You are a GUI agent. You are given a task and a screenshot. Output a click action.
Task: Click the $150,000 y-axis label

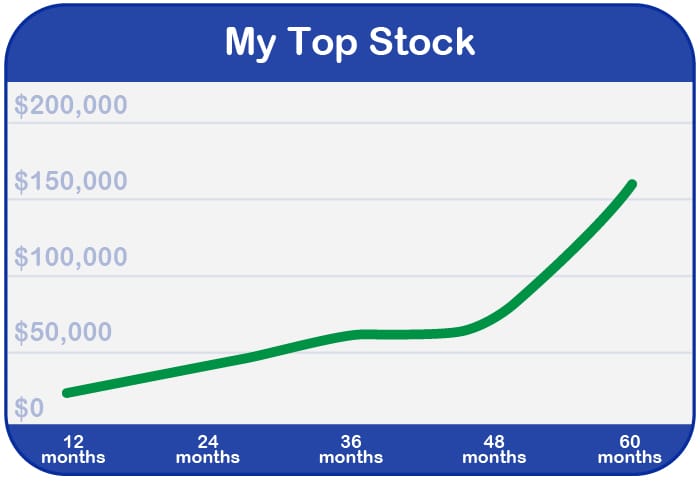71,181
